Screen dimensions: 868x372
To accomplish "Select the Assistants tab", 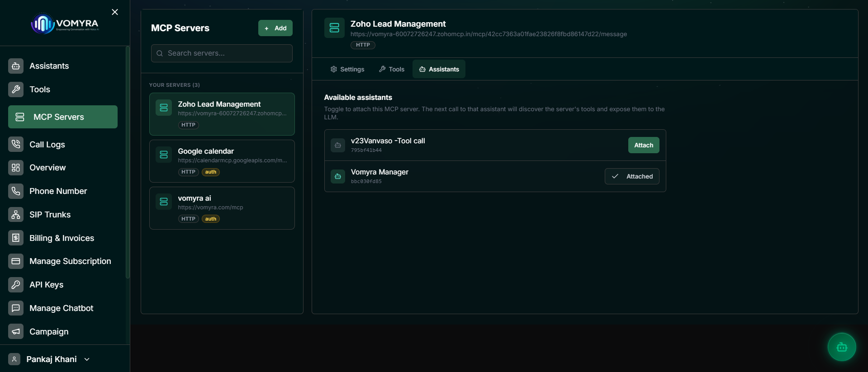I will [439, 69].
